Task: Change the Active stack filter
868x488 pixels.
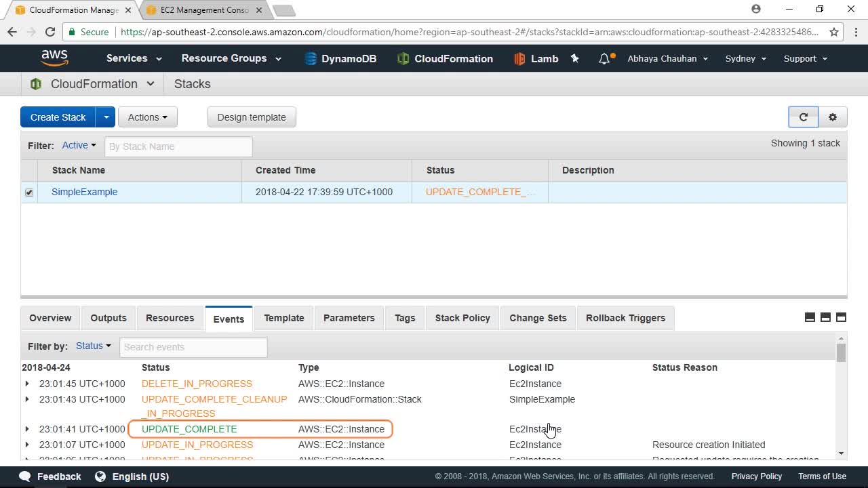Action: (x=79, y=145)
